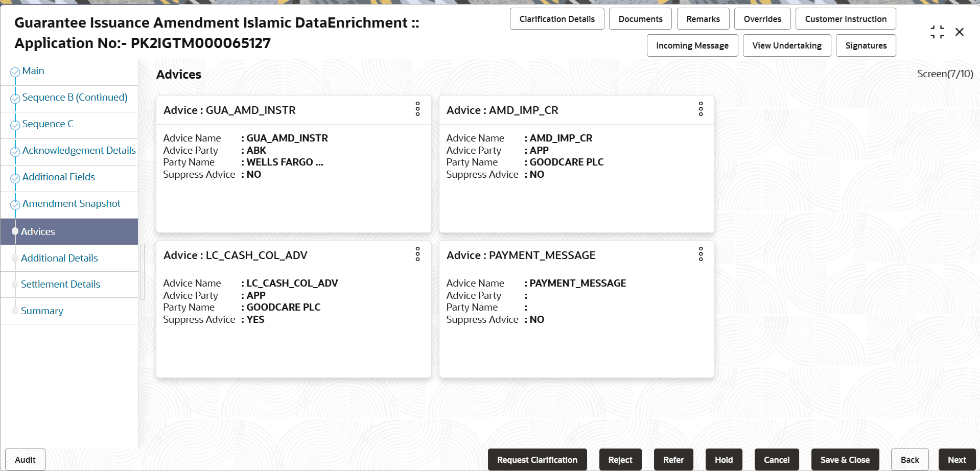Click advice party value 'ABK'
This screenshot has height=471, width=980.
256,151
